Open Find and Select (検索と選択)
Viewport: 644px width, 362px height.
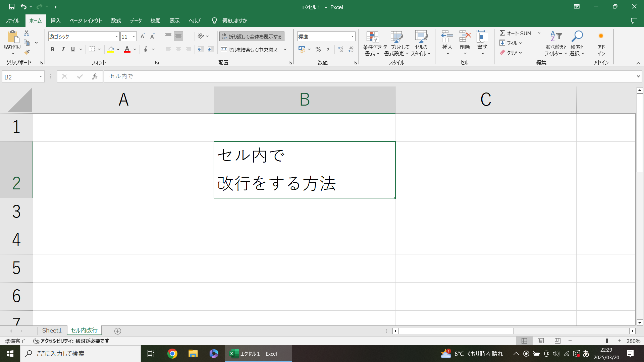coord(577,43)
